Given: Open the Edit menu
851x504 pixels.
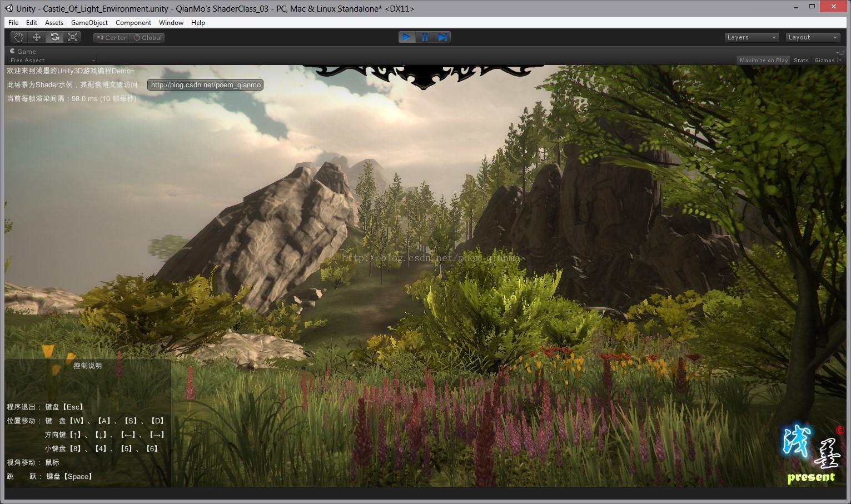Looking at the screenshot, I should [32, 23].
